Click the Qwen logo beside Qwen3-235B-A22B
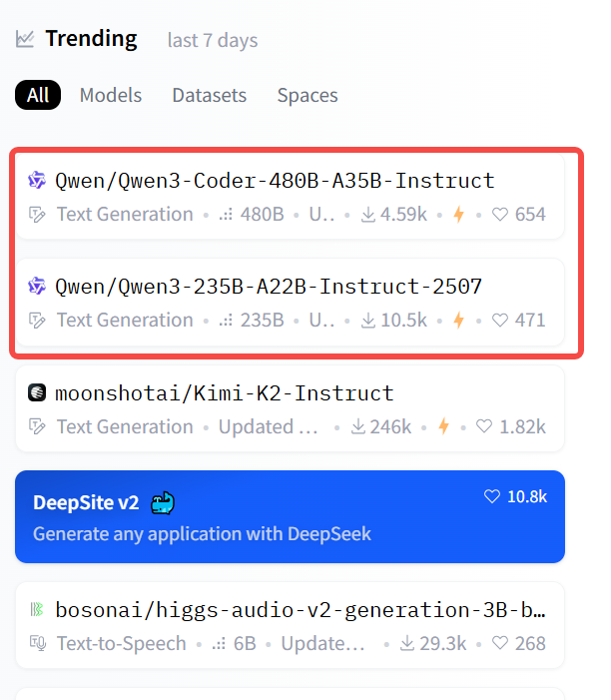This screenshot has height=700, width=611. pyautogui.click(x=37, y=287)
